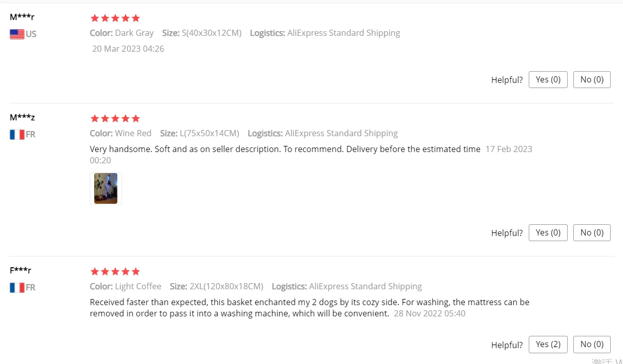Vote No on the Wine Red review
Viewport: 623px width, 364px height.
point(592,232)
